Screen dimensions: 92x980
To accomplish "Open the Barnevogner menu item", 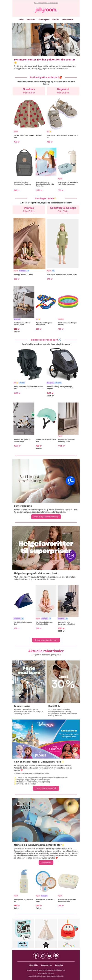I will [44, 19].
